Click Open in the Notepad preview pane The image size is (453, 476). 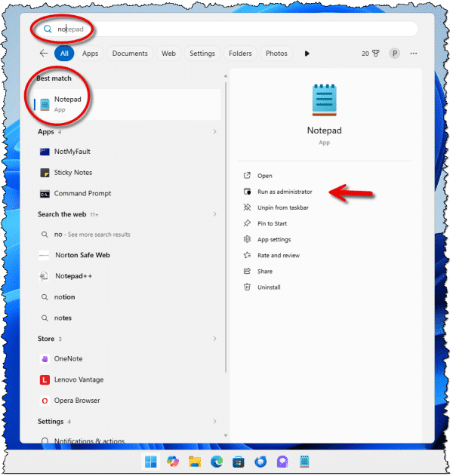[265, 176]
